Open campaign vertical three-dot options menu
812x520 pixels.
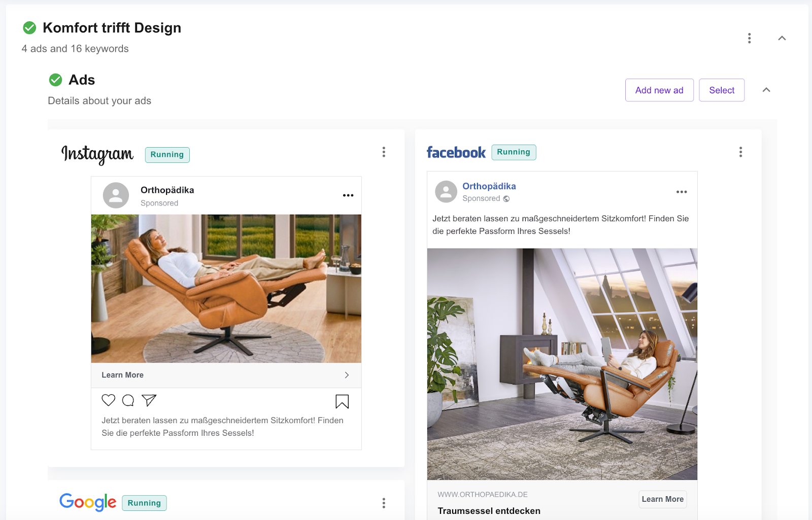click(x=749, y=38)
